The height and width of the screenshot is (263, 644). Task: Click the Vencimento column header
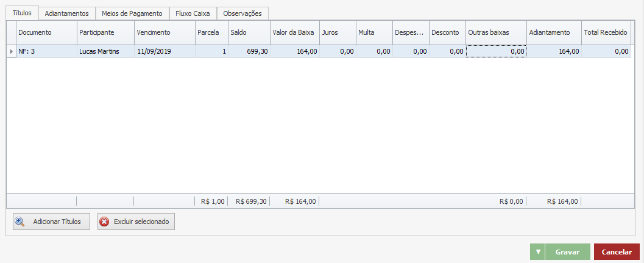[164, 32]
